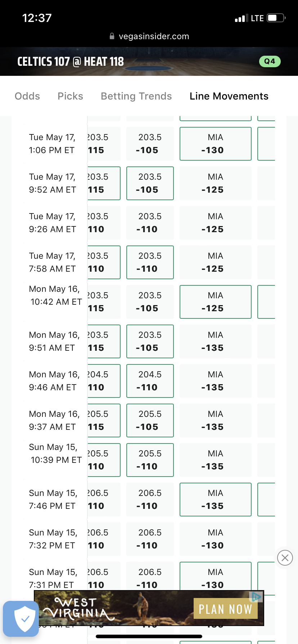This screenshot has height=644, width=298.
Task: Tap the battery icon in the status bar
Action: 276,18
